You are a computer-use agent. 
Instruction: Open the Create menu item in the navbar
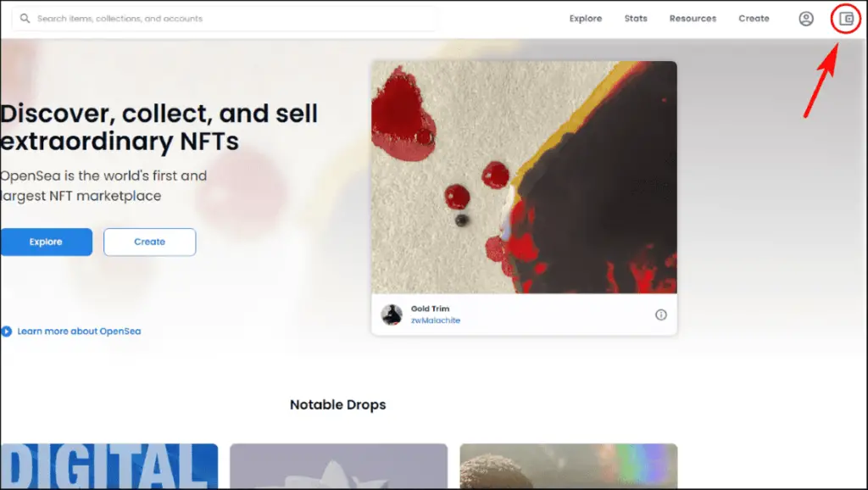pos(754,19)
